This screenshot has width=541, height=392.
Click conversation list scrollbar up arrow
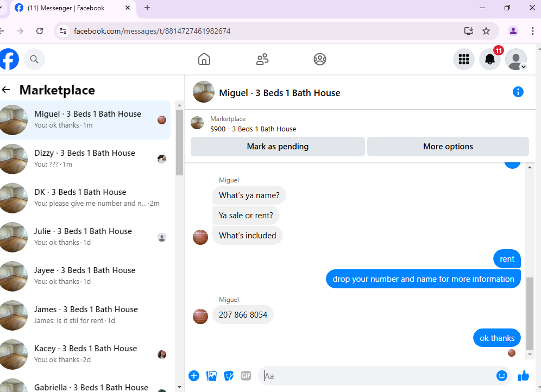(179, 105)
